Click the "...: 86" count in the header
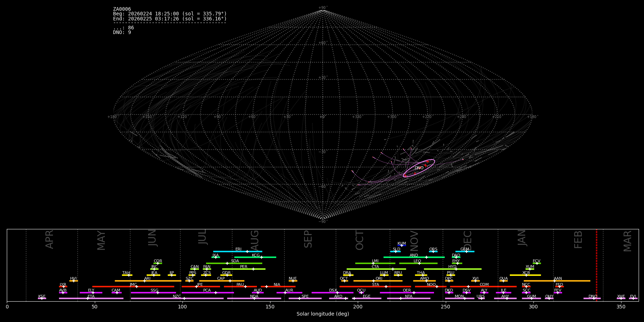 tap(123, 28)
